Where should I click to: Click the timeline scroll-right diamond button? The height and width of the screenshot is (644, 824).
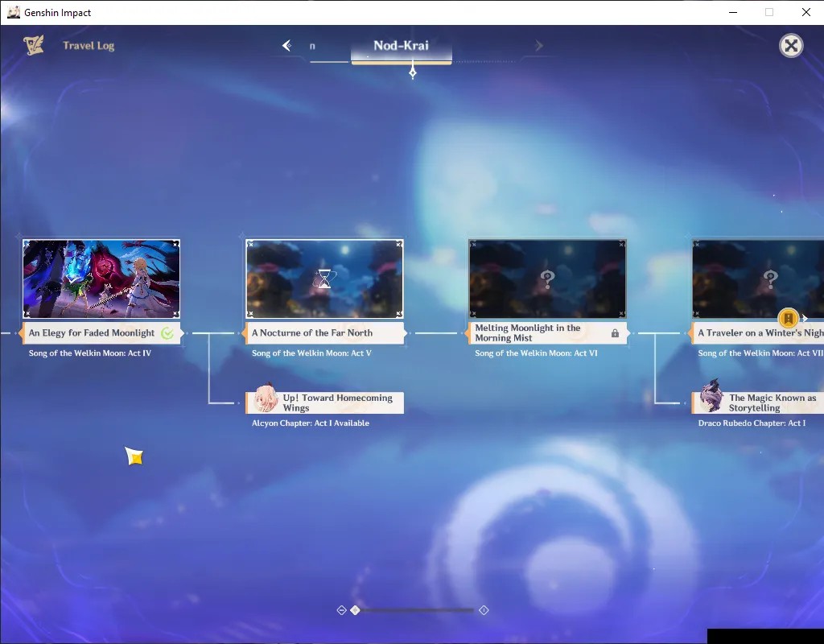(484, 610)
